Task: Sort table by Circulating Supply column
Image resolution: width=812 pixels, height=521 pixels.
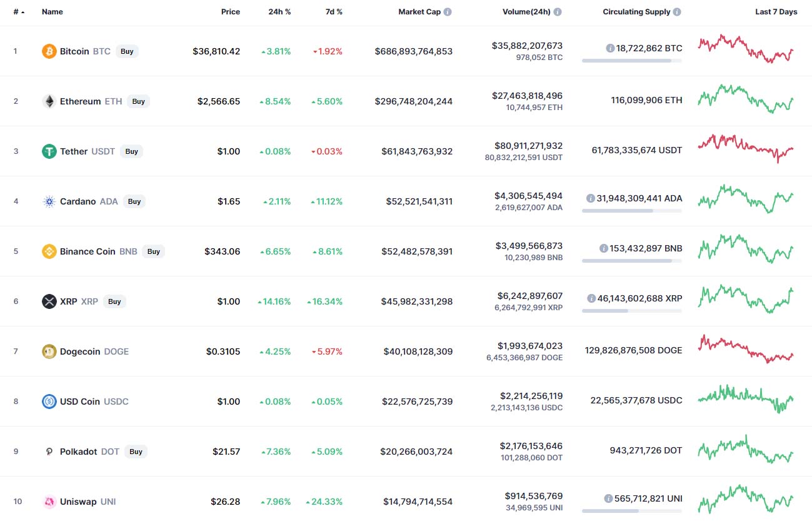Action: coord(636,12)
